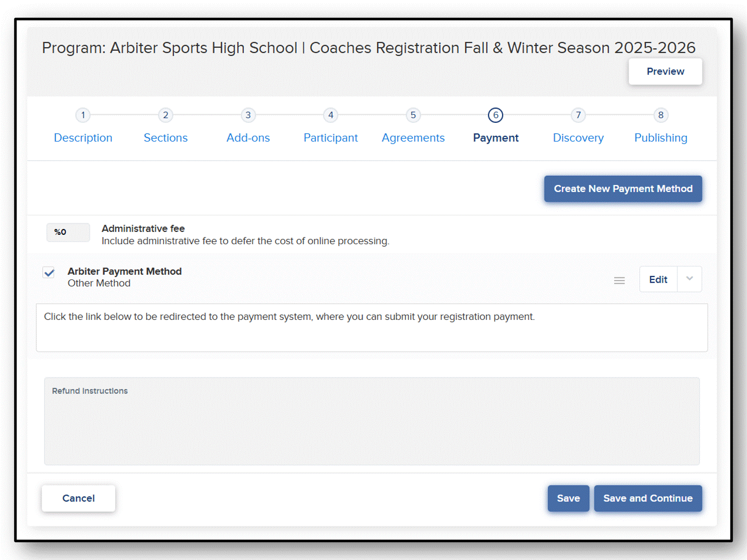
Task: Switch to the Add-ons tab
Action: 248,138
